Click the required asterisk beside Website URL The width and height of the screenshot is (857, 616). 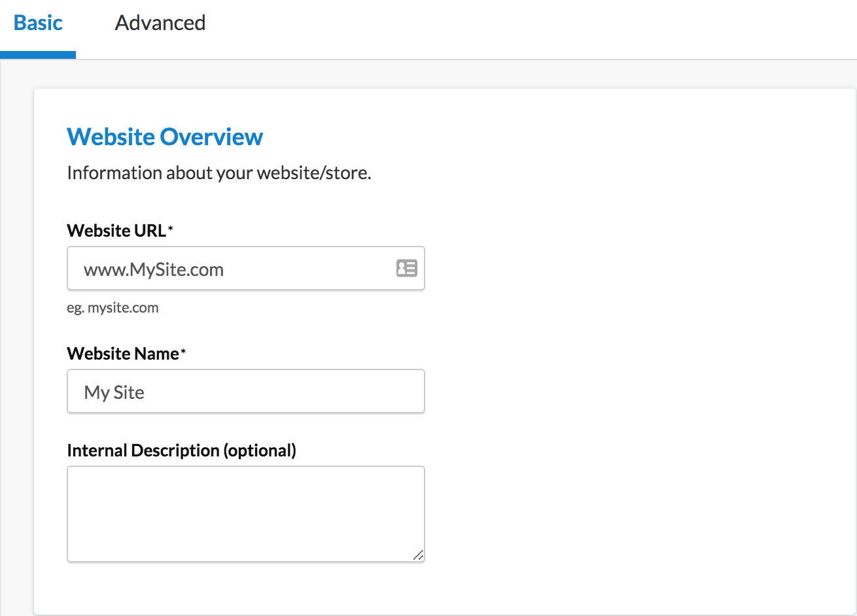[x=171, y=229]
